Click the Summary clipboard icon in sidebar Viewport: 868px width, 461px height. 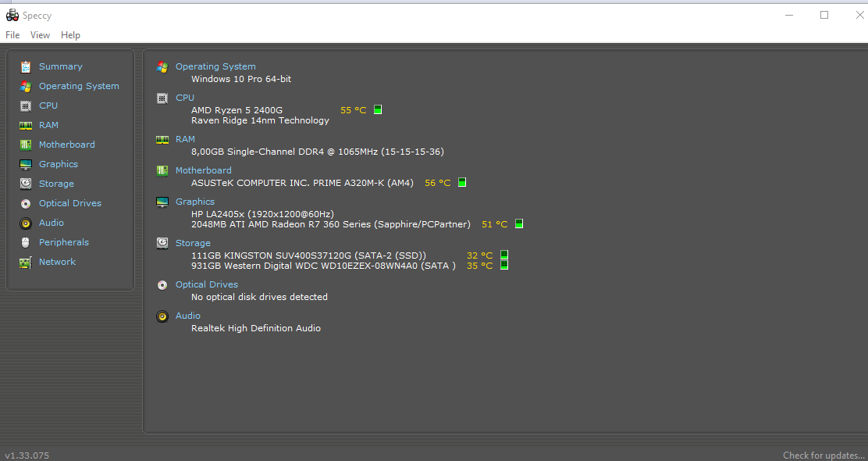pos(26,67)
